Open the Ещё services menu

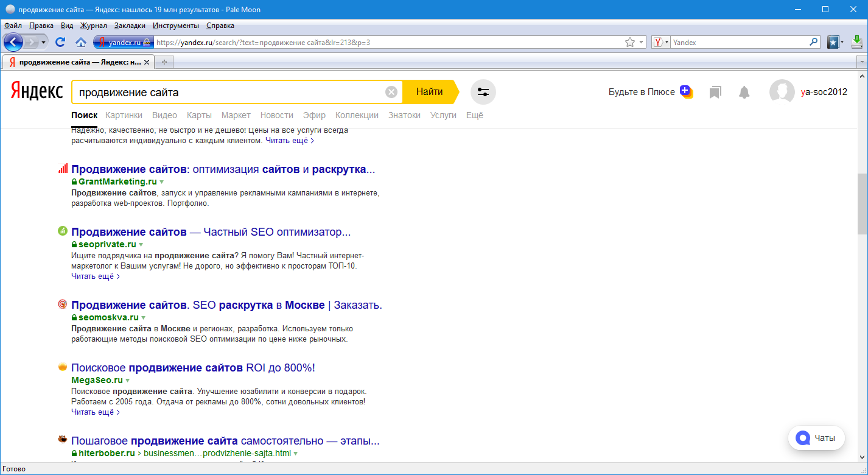pyautogui.click(x=475, y=115)
